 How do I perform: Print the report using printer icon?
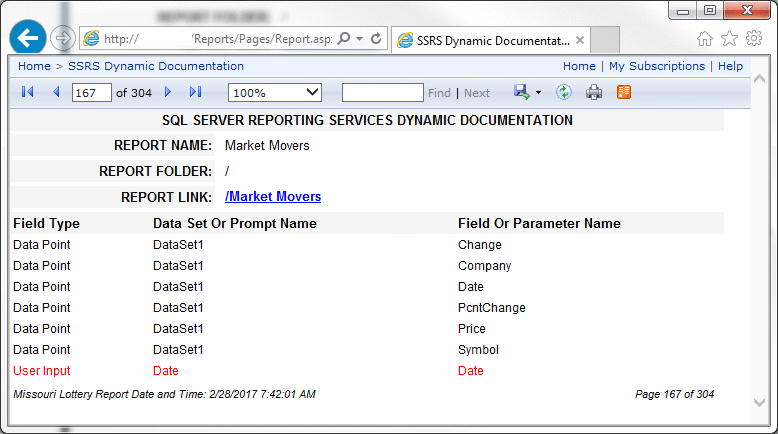coord(594,92)
